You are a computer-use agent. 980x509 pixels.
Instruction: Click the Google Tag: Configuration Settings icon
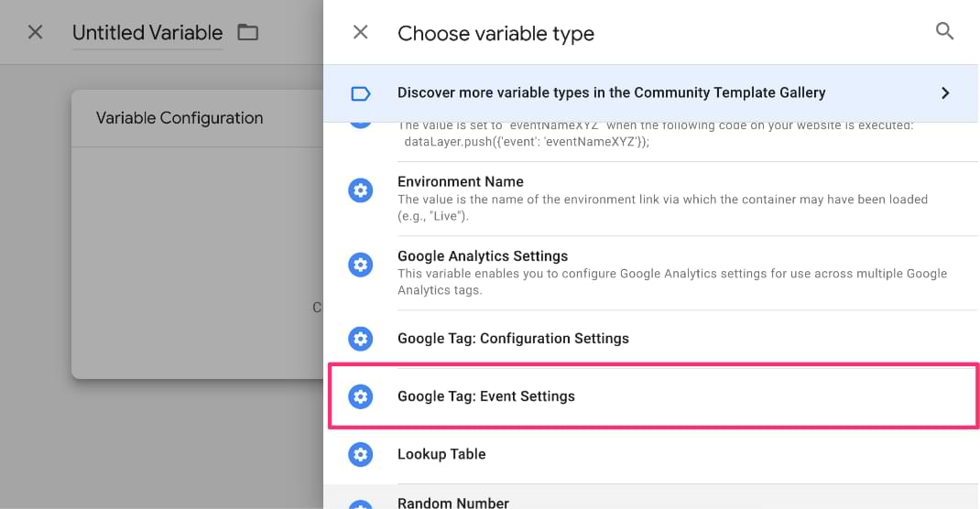361,339
